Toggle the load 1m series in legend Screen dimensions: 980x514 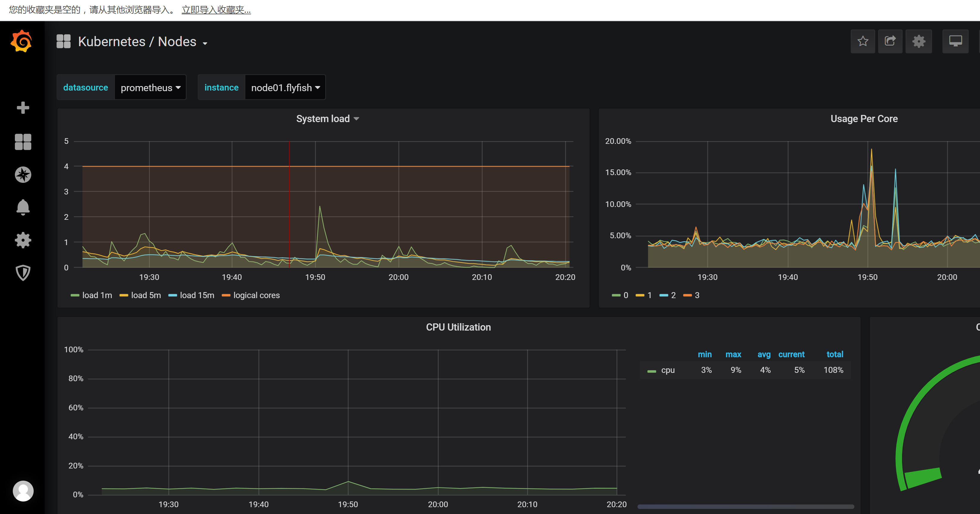coord(97,295)
